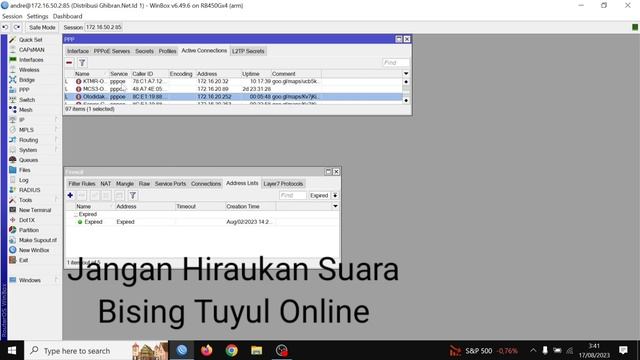640x360 pixels.
Task: Open PPP from the sidebar
Action: coord(24,90)
